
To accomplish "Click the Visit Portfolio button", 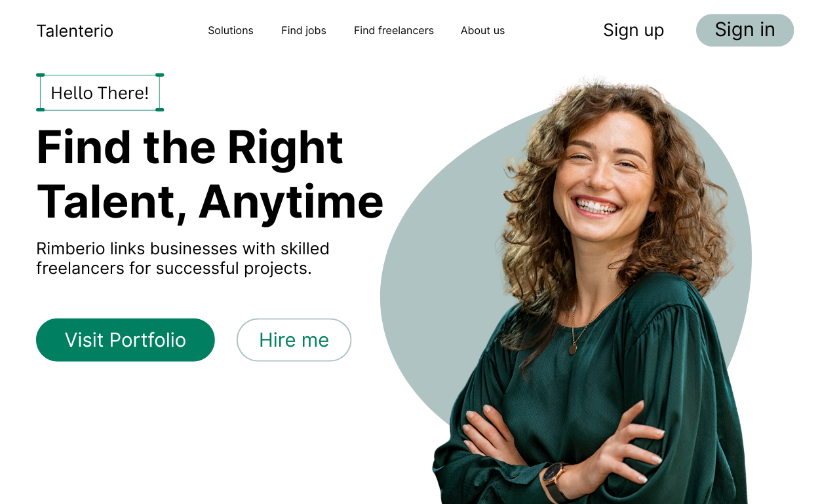I will coord(125,339).
